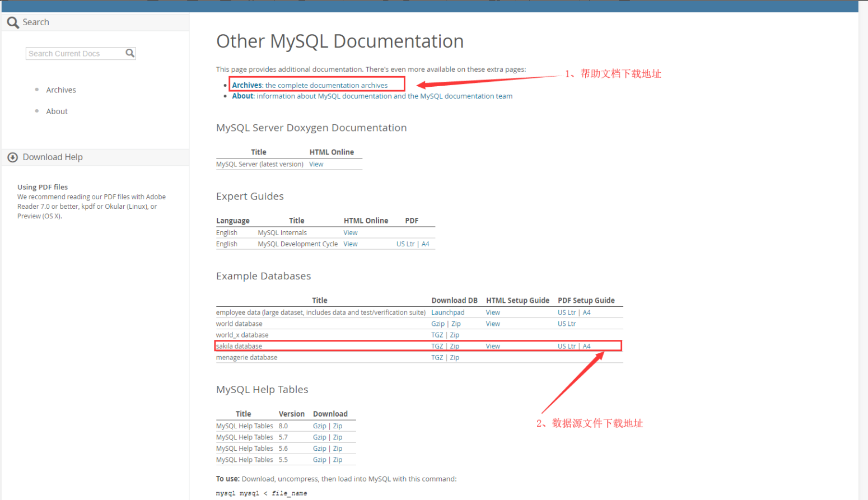The height and width of the screenshot is (500, 868).
Task: View MySQL Internals HTML online guide
Action: click(x=350, y=232)
